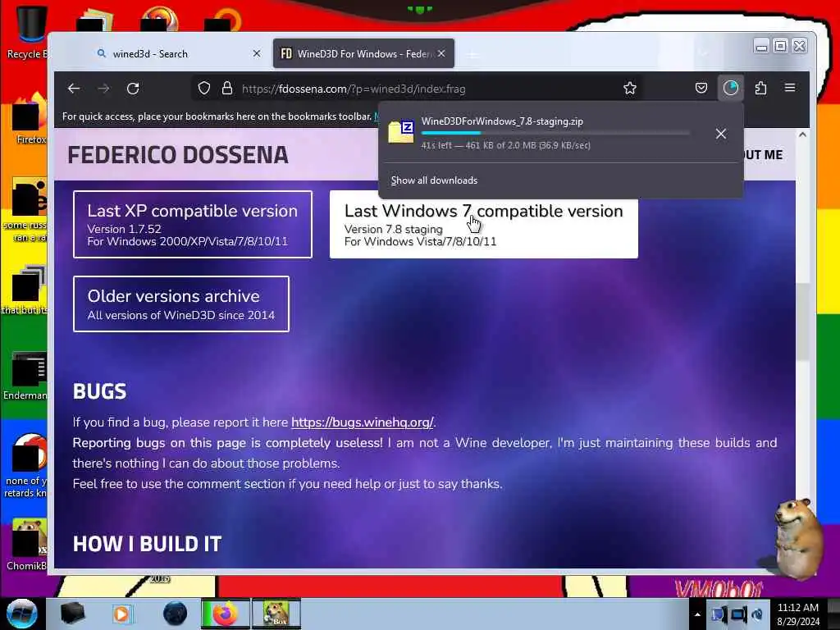
Task: Toggle the downloads progress toolbar button
Action: (x=730, y=88)
